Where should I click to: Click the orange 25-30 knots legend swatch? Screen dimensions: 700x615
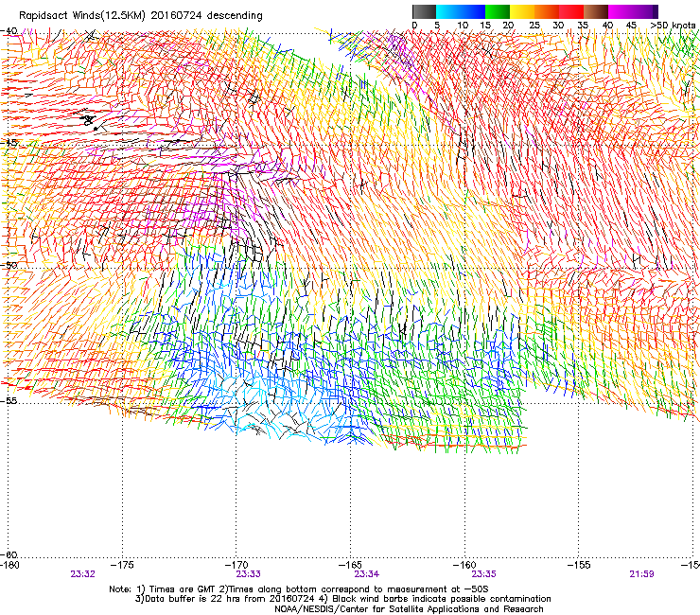(547, 11)
